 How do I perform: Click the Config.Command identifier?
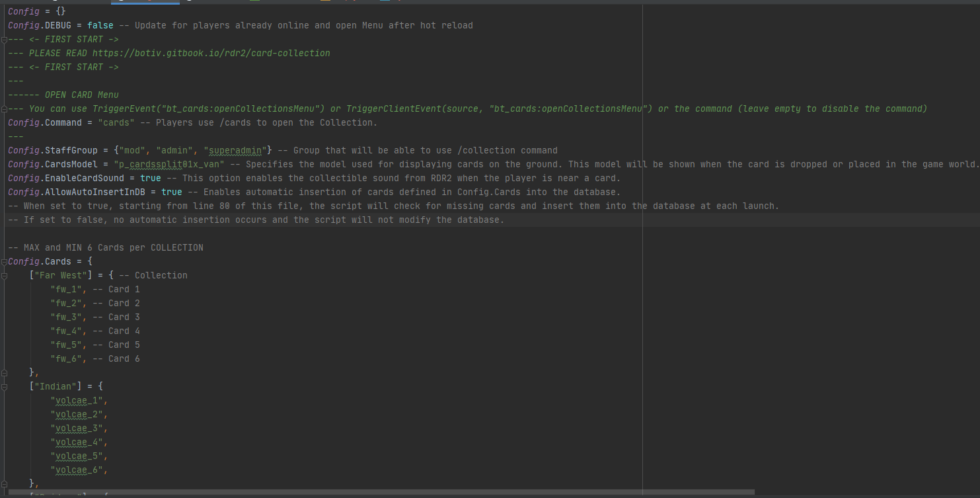pyautogui.click(x=45, y=122)
